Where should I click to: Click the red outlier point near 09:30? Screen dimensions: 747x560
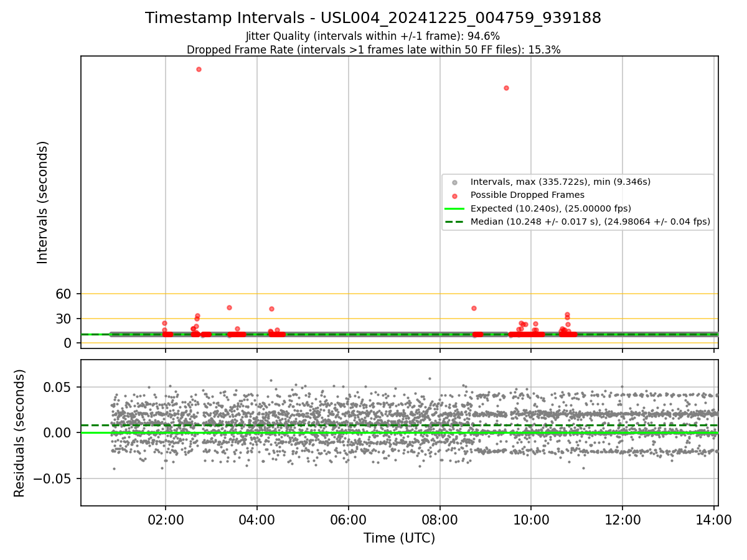(x=506, y=88)
